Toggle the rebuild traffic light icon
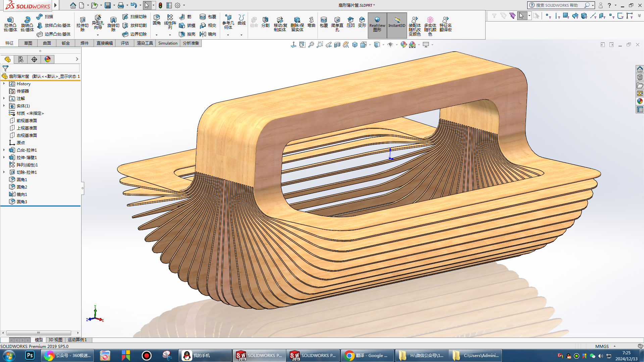Image resolution: width=644 pixels, height=362 pixels. (160, 5)
